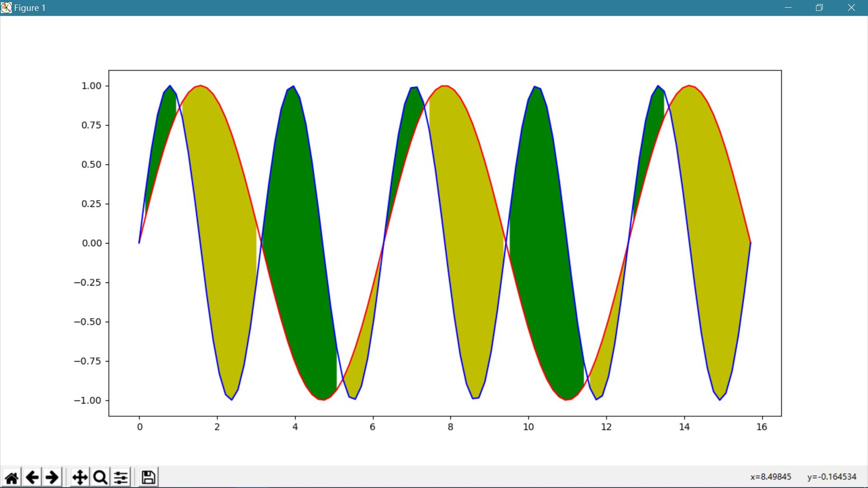Click y-axis tick label 0.50

point(91,164)
